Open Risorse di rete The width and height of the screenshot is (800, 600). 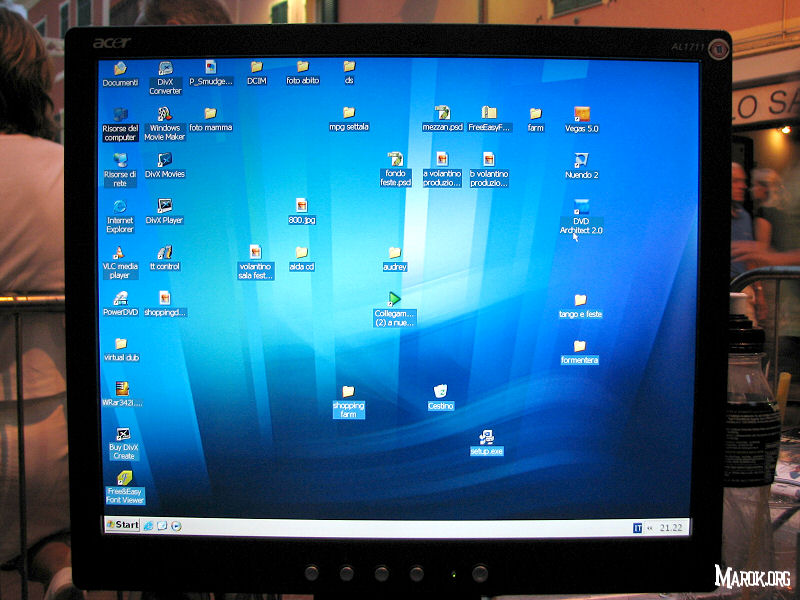tap(120, 170)
